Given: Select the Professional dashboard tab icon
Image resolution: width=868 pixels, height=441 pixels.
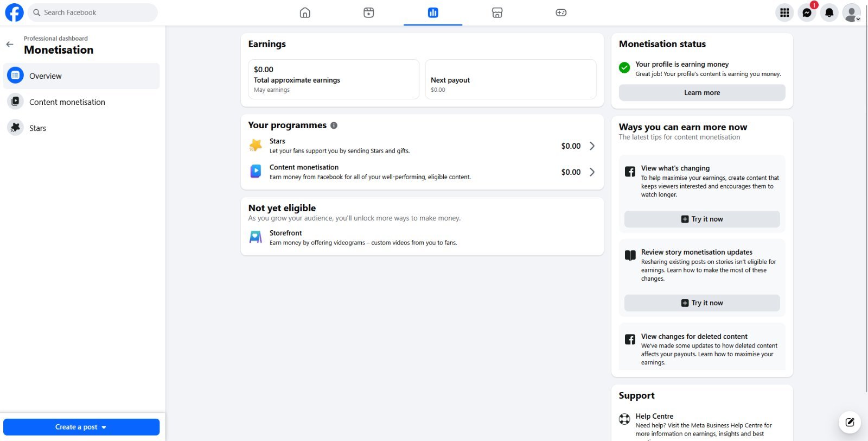Looking at the screenshot, I should [433, 12].
